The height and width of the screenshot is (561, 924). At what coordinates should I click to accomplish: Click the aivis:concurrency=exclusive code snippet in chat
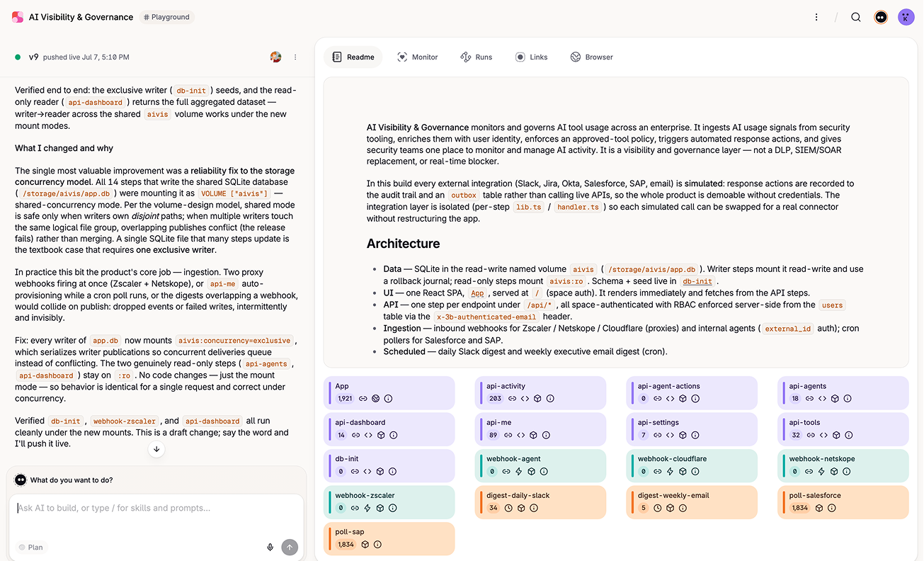[x=233, y=341]
